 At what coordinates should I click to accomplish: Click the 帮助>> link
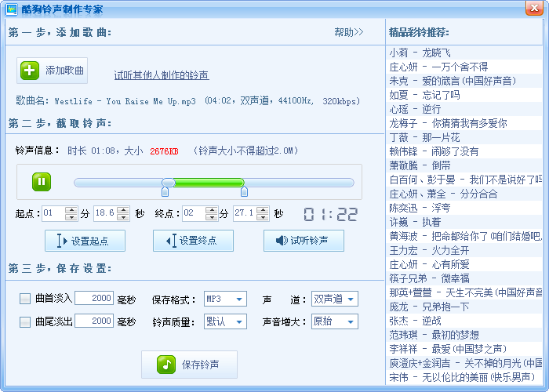349,32
